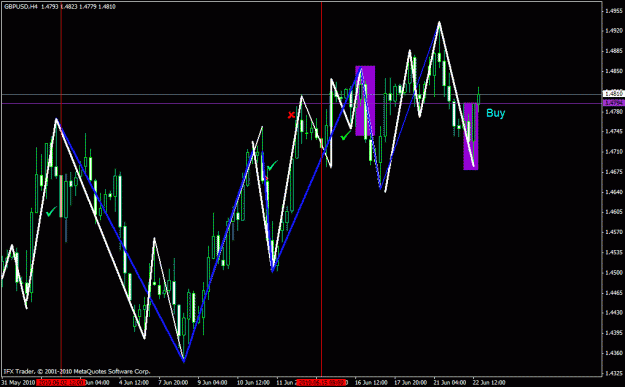Select the purple rectangle beside the Buy label

(x=470, y=136)
